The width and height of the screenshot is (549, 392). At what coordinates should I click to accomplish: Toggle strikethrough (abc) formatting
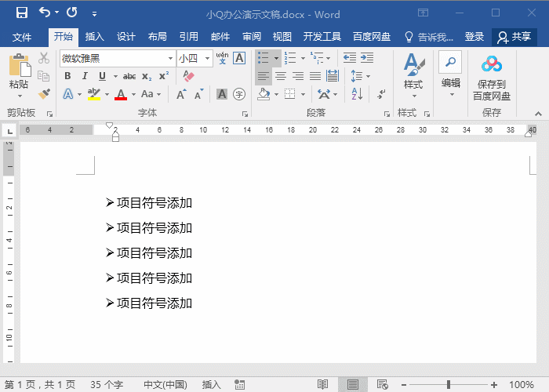[129, 76]
